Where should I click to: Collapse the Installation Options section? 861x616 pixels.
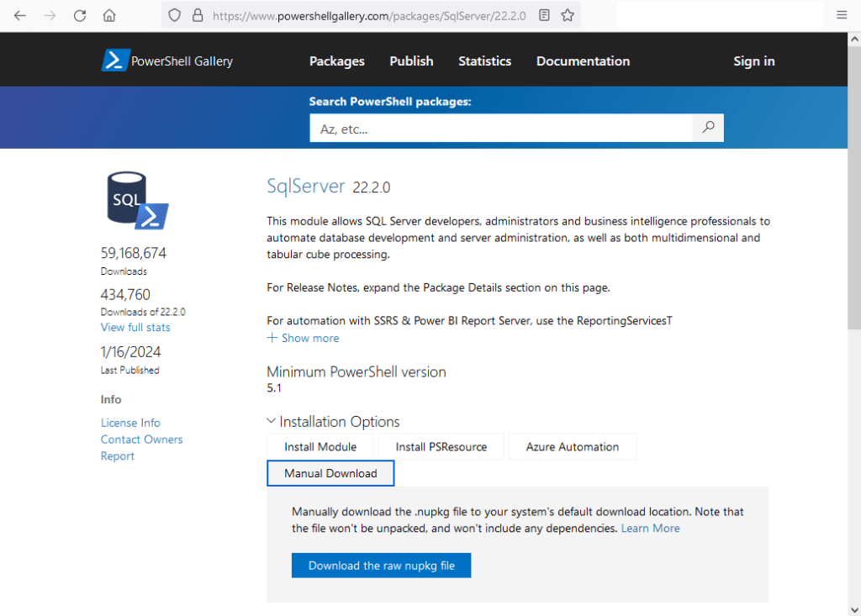(x=272, y=420)
